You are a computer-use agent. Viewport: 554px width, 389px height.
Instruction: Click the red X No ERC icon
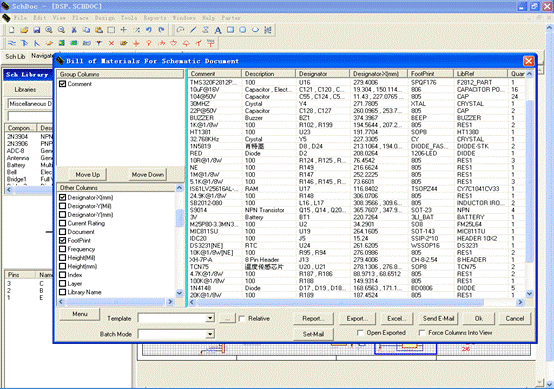point(111,43)
